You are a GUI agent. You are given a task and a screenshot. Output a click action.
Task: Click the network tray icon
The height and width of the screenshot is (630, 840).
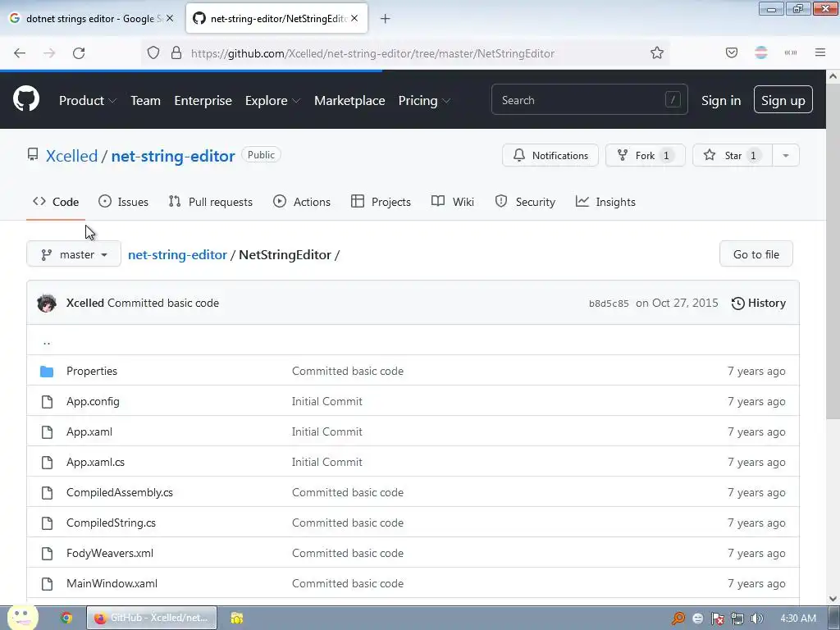point(737,619)
